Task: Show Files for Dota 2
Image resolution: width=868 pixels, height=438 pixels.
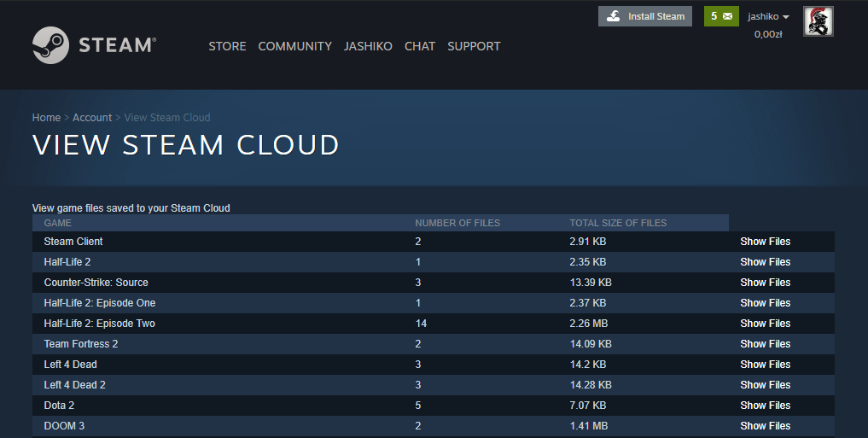Action: pyautogui.click(x=765, y=406)
